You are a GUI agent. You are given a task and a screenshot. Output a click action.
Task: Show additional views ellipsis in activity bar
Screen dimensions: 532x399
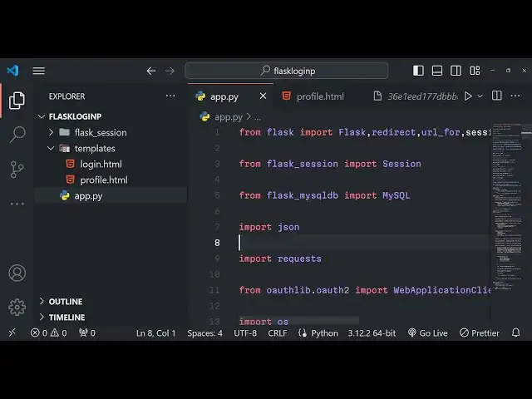click(17, 204)
